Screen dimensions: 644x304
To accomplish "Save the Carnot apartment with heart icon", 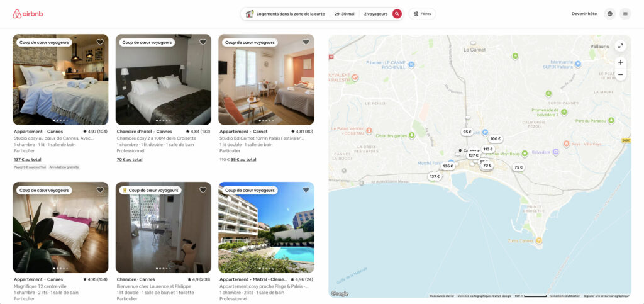I will coord(306,42).
